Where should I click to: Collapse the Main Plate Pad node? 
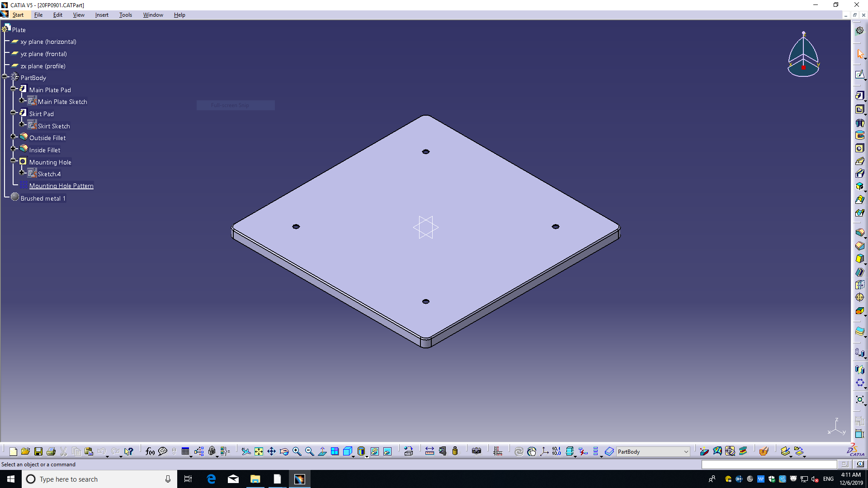pos(13,89)
